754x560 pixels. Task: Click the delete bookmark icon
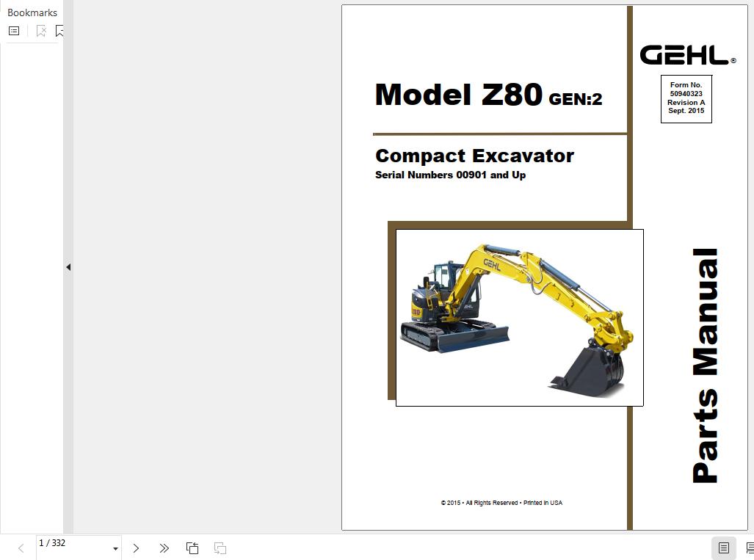click(41, 31)
